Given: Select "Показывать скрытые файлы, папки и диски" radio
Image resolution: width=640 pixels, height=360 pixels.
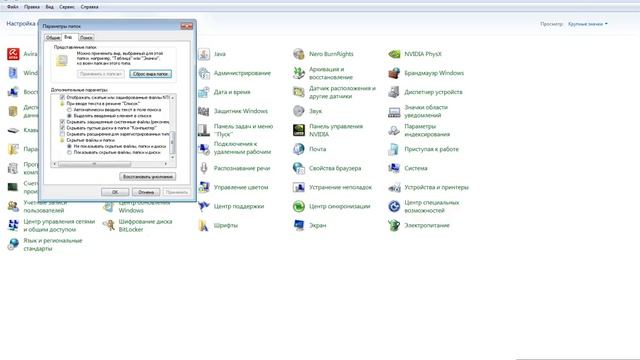Looking at the screenshot, I should pos(69,152).
